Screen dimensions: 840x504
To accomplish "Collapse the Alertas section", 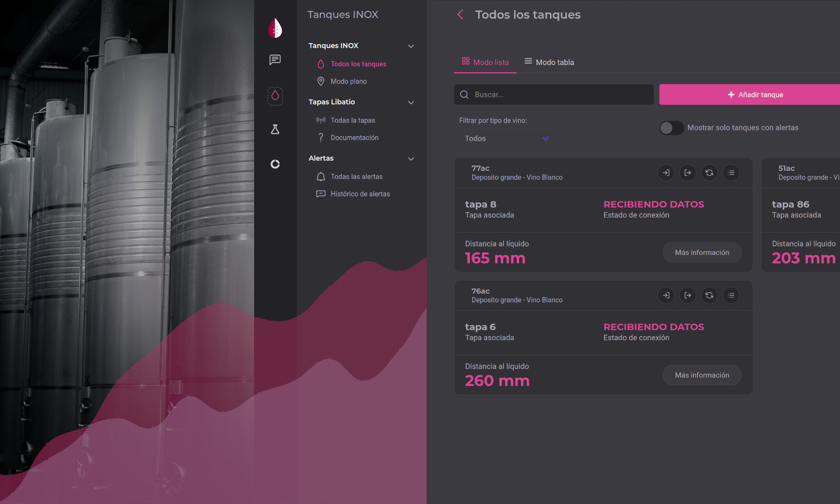I will (411, 158).
